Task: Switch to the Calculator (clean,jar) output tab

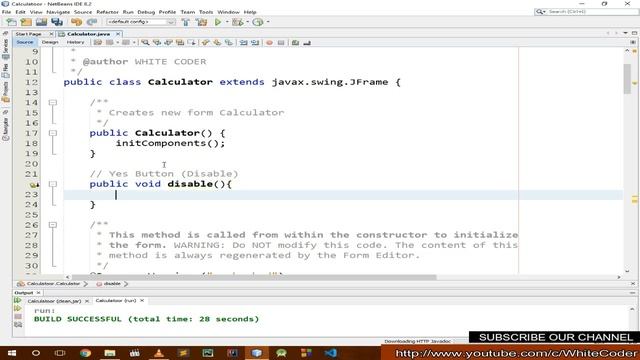Action: tap(54, 301)
